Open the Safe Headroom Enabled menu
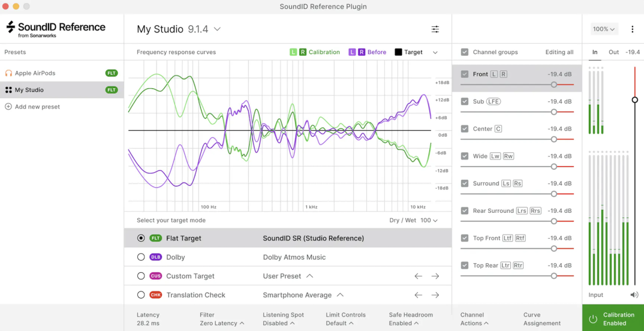The height and width of the screenshot is (331, 644). (411, 319)
